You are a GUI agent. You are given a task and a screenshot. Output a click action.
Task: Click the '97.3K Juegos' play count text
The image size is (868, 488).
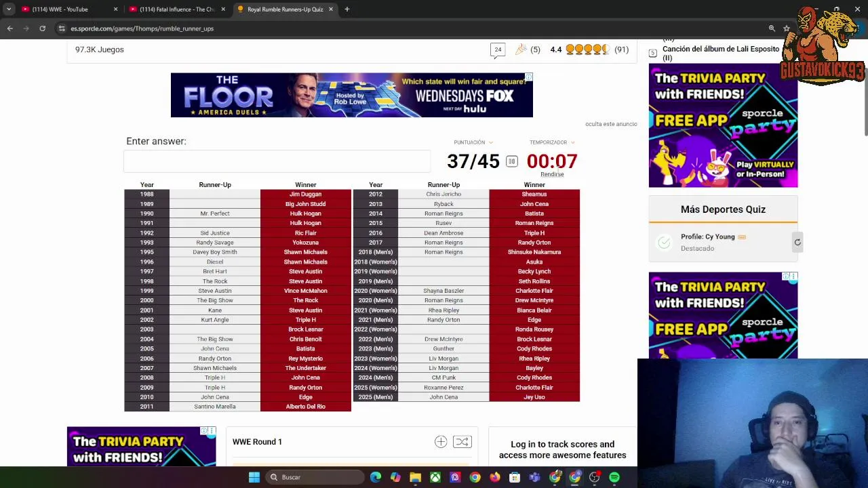click(100, 49)
